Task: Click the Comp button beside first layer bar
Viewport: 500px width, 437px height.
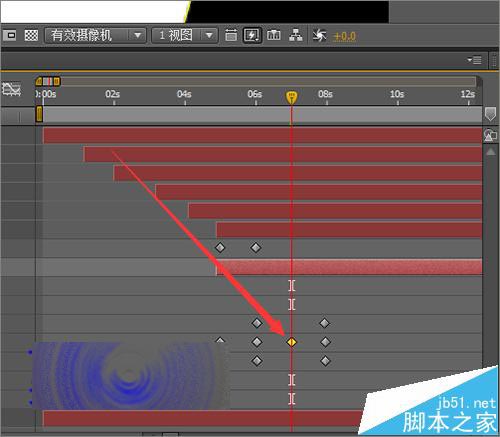Action: pos(490,135)
